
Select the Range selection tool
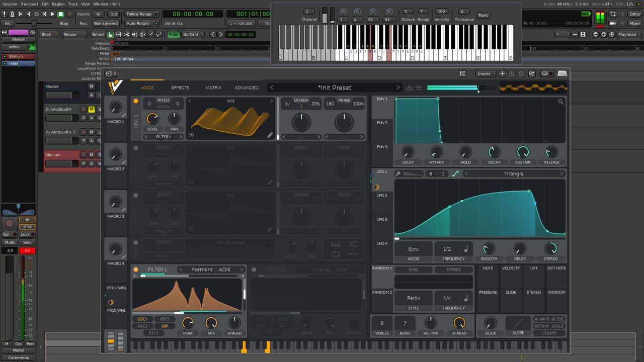click(118, 35)
